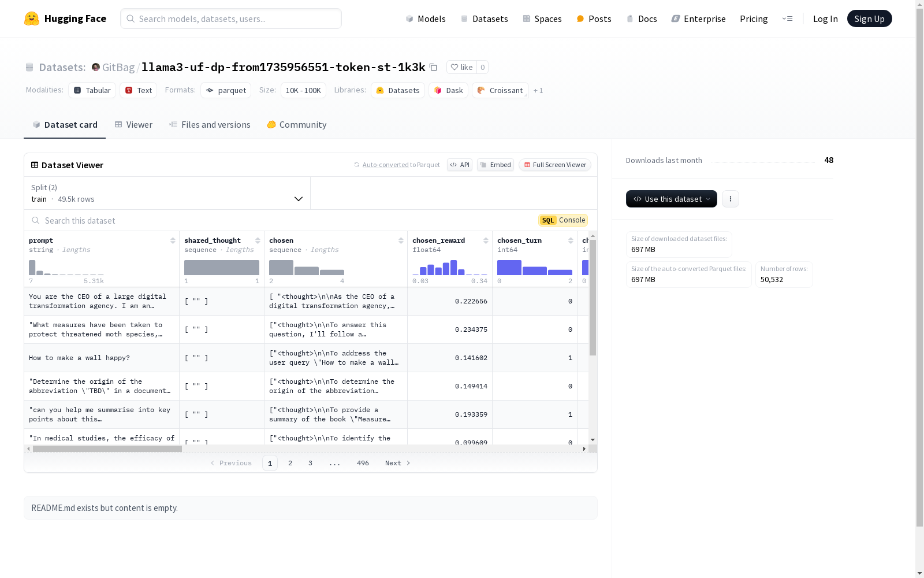Expand the Split train dropdown
The height and width of the screenshot is (578, 924).
(x=167, y=193)
